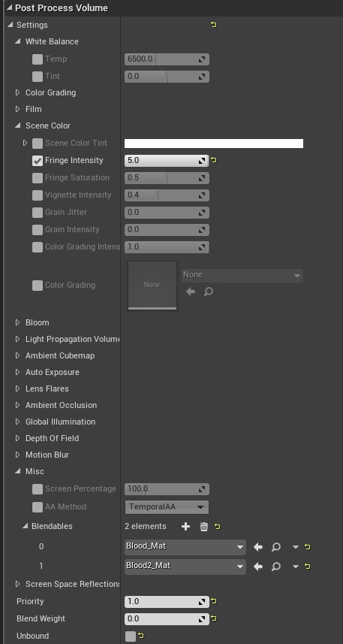Disable the Fringe Intensity checkbox
The height and width of the screenshot is (644, 343).
[x=38, y=161]
